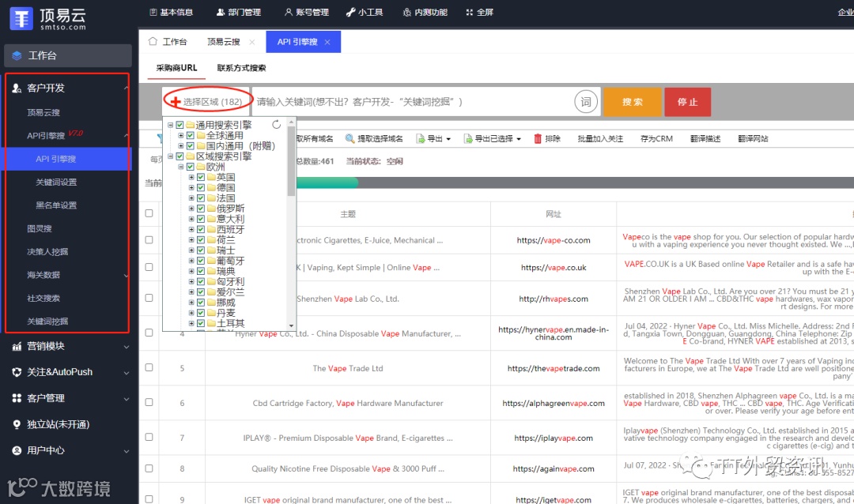Toggle the 德国 checkbox
Screen dimensions: 854x504
click(200, 187)
